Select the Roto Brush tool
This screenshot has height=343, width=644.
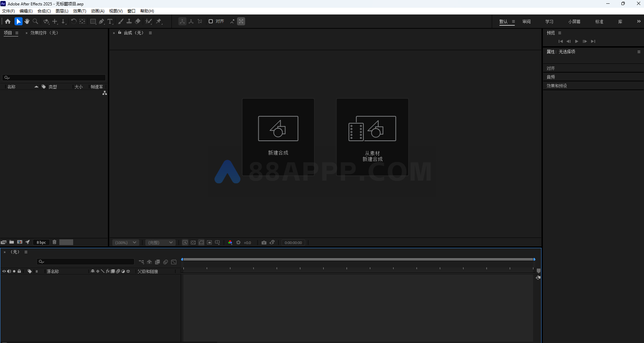click(148, 21)
